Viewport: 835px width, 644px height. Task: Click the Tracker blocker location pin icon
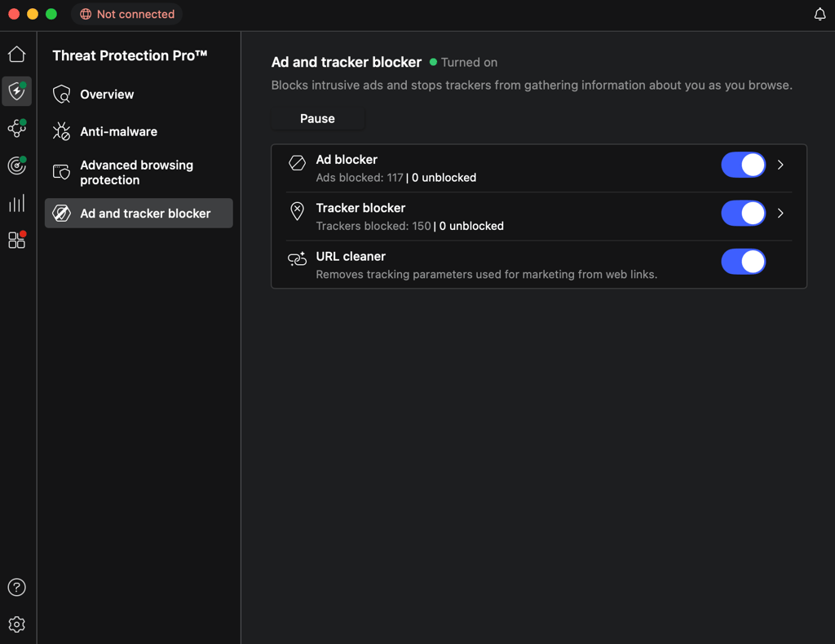[297, 211]
